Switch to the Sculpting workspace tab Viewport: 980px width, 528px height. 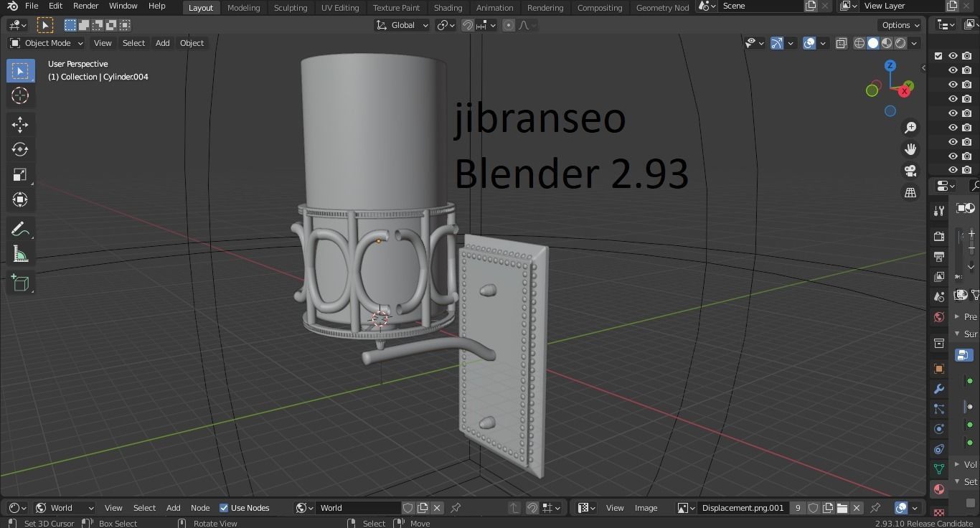point(291,7)
